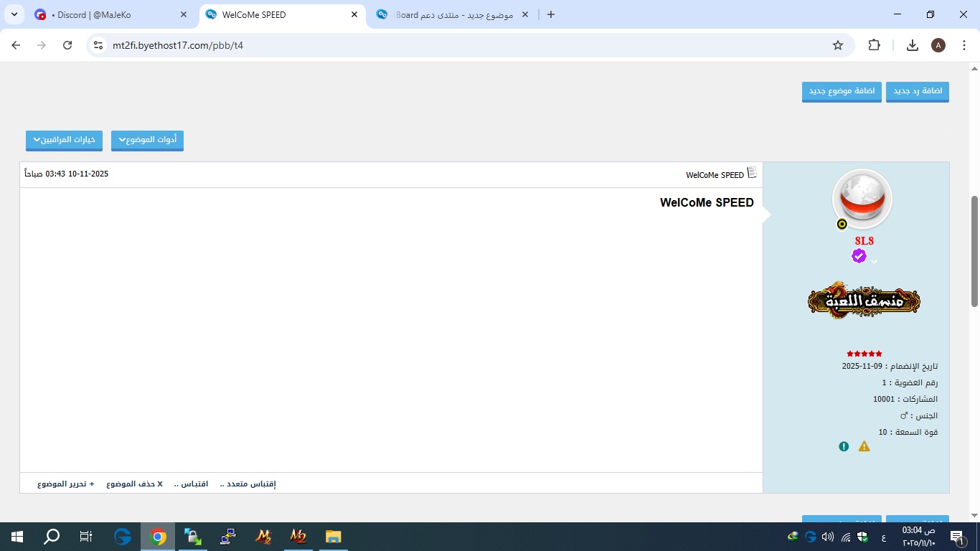
Task: Click the post document icon near WelCoMe SPEED
Action: pos(752,173)
